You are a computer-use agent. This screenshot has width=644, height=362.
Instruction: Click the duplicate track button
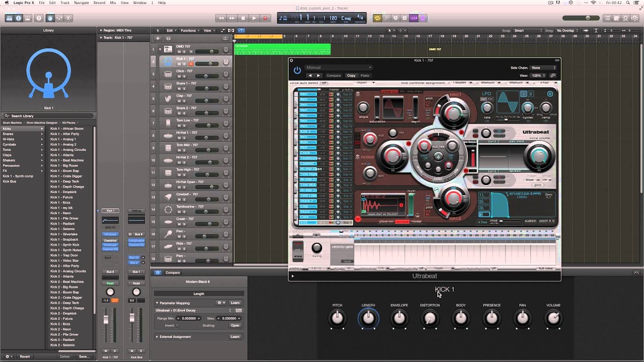pos(168,38)
